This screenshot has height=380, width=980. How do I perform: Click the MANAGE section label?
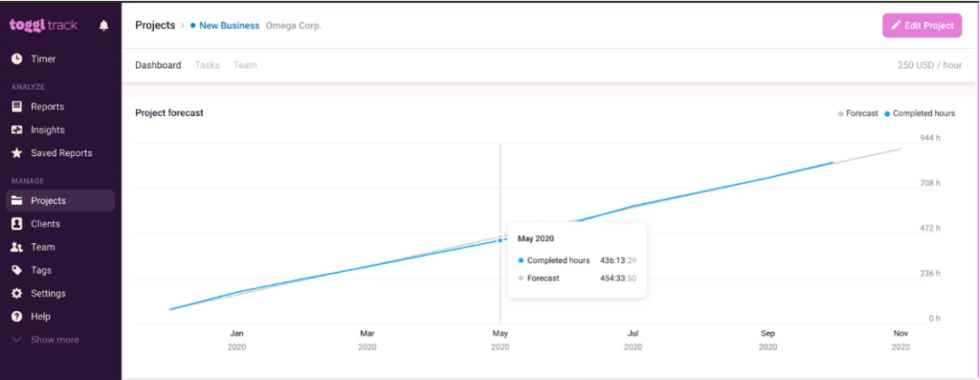pyautogui.click(x=28, y=181)
